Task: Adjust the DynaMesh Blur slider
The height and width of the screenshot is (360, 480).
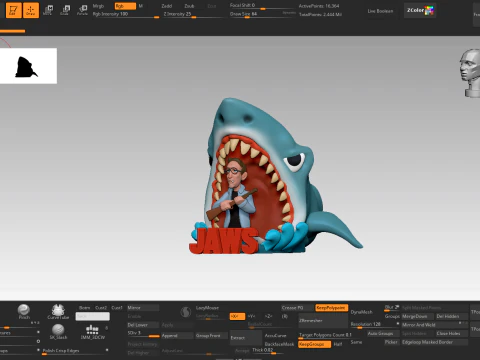Action: point(392,308)
